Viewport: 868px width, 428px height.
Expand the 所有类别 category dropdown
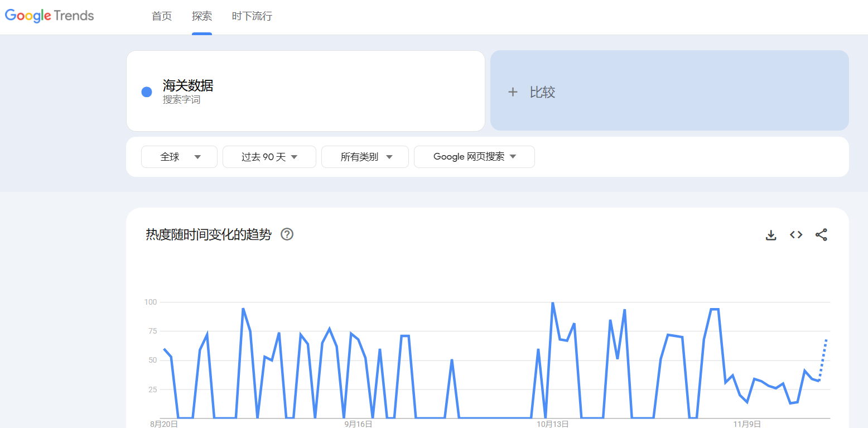[x=365, y=157]
